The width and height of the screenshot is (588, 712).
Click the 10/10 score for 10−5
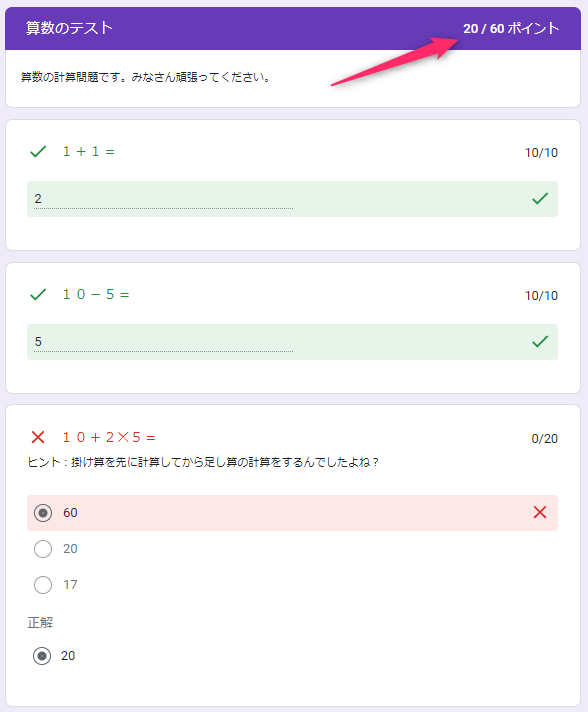click(541, 296)
